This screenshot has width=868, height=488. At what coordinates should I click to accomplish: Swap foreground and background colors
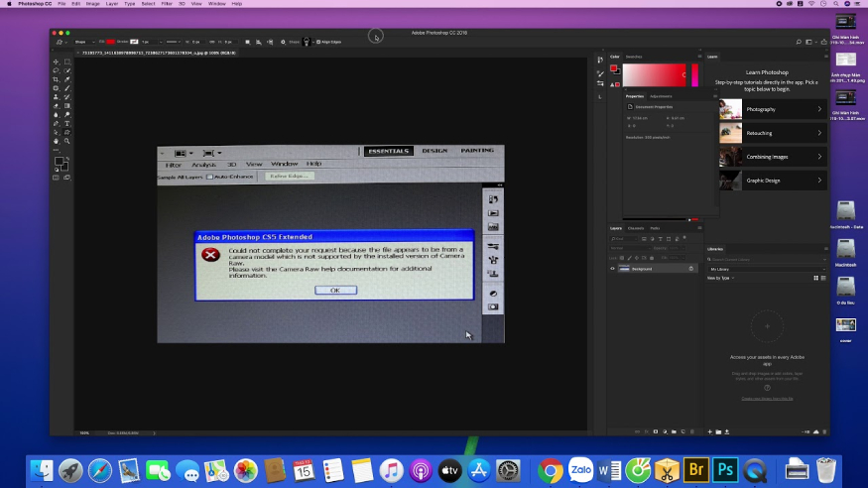(66, 160)
